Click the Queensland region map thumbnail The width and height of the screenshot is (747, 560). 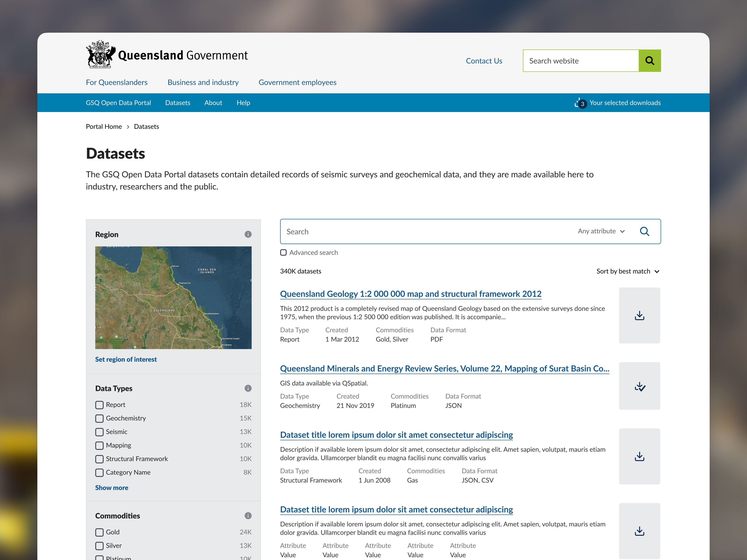click(173, 297)
